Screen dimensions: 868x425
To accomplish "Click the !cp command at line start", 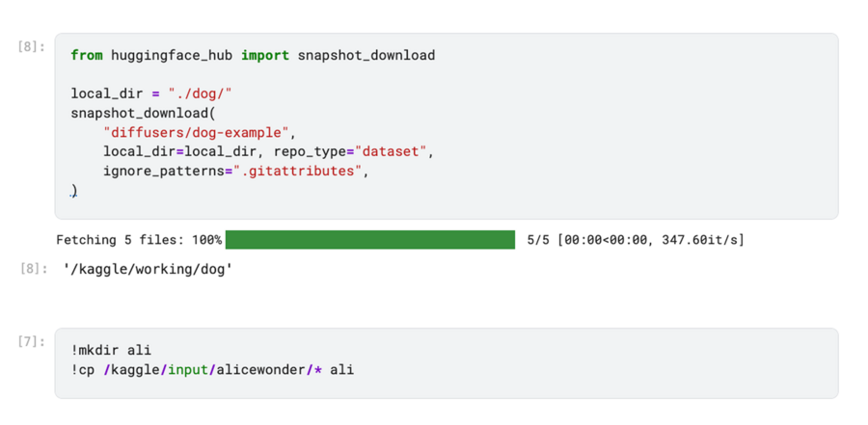I will click(83, 369).
